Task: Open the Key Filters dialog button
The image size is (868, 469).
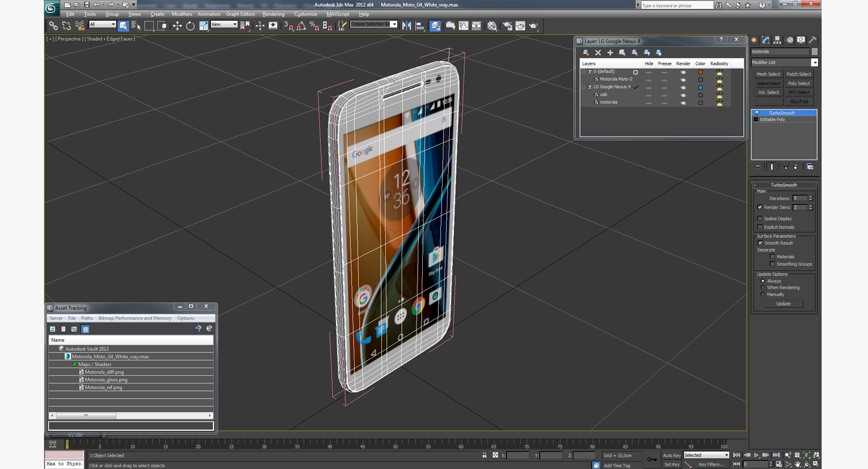Action: (711, 464)
